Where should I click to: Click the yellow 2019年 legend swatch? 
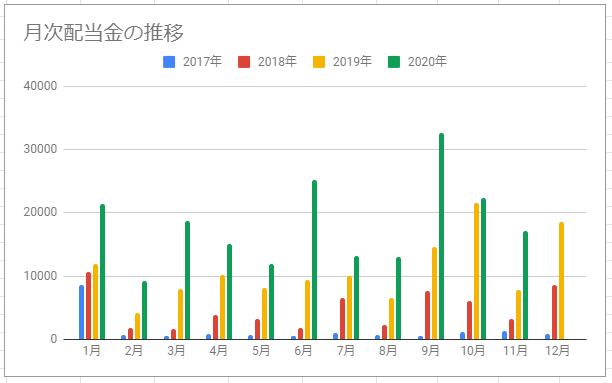click(x=319, y=62)
